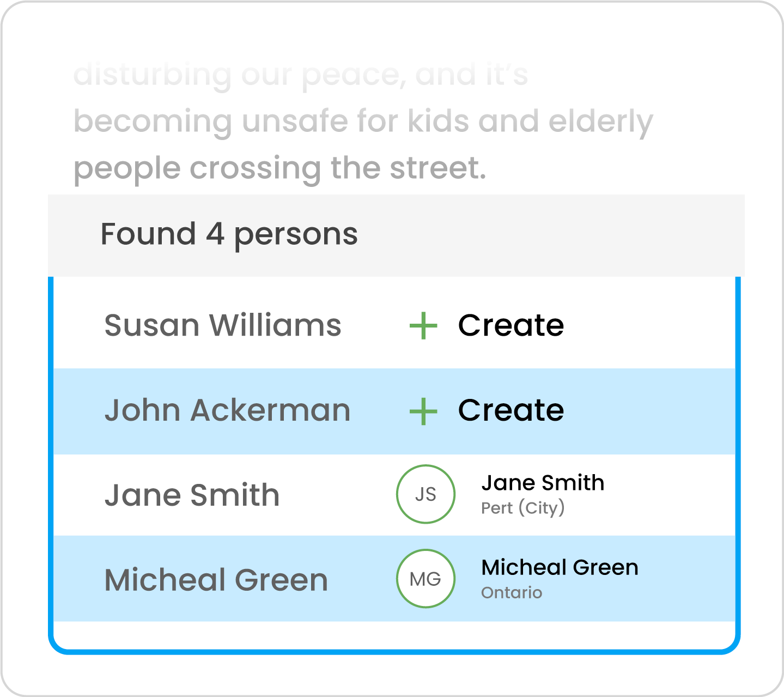Select the Susan Williams name entry
Screen dimensions: 784x697
(222, 326)
